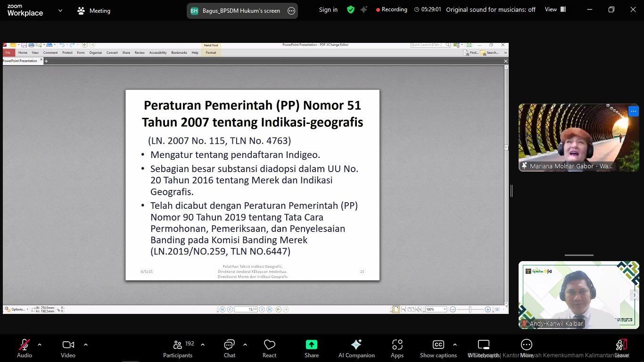Jump to the last page icon
The image size is (644, 362).
[x=270, y=309]
